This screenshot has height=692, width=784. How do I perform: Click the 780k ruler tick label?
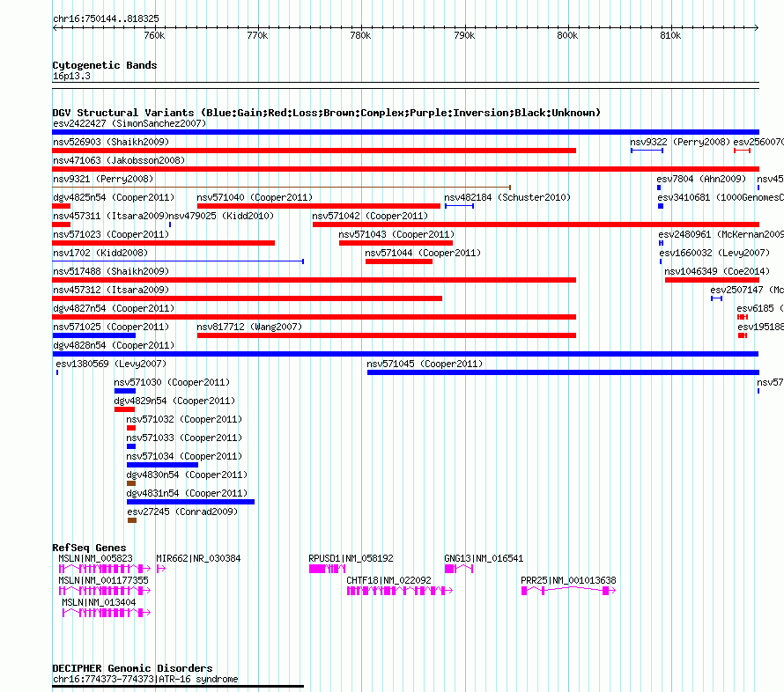point(360,35)
